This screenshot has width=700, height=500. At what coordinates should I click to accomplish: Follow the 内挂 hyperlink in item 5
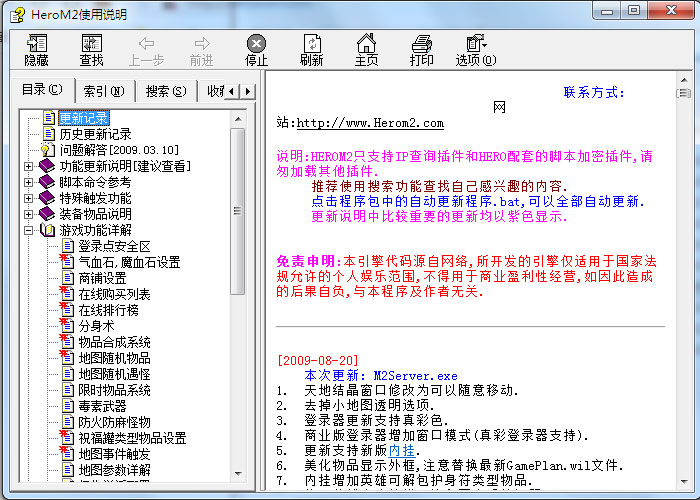402,450
